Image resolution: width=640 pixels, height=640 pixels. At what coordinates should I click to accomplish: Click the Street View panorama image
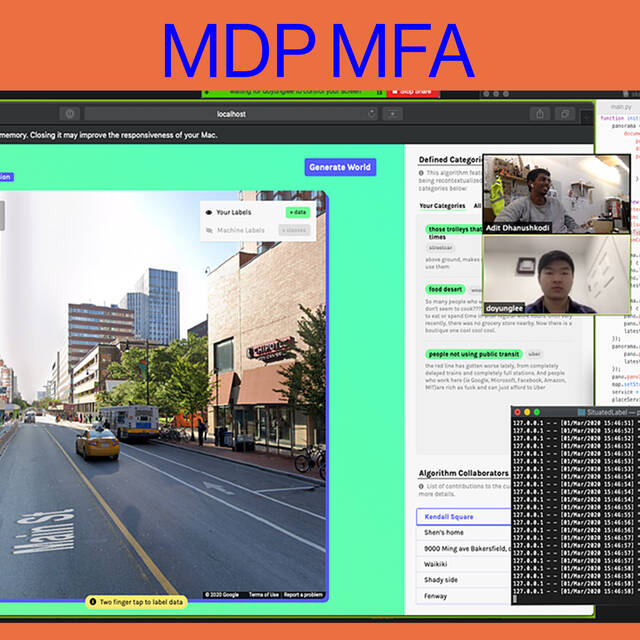pyautogui.click(x=163, y=395)
